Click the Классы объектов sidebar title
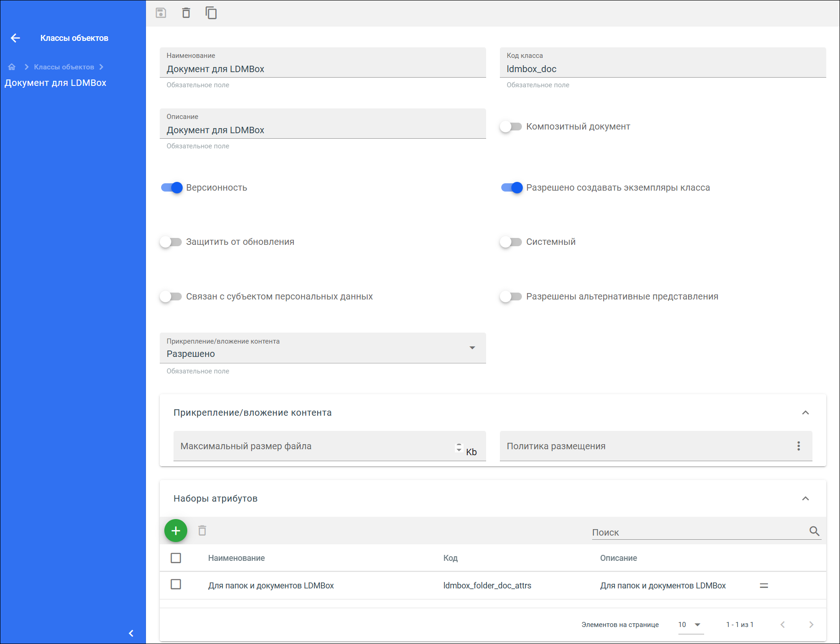This screenshot has height=644, width=840. click(74, 38)
